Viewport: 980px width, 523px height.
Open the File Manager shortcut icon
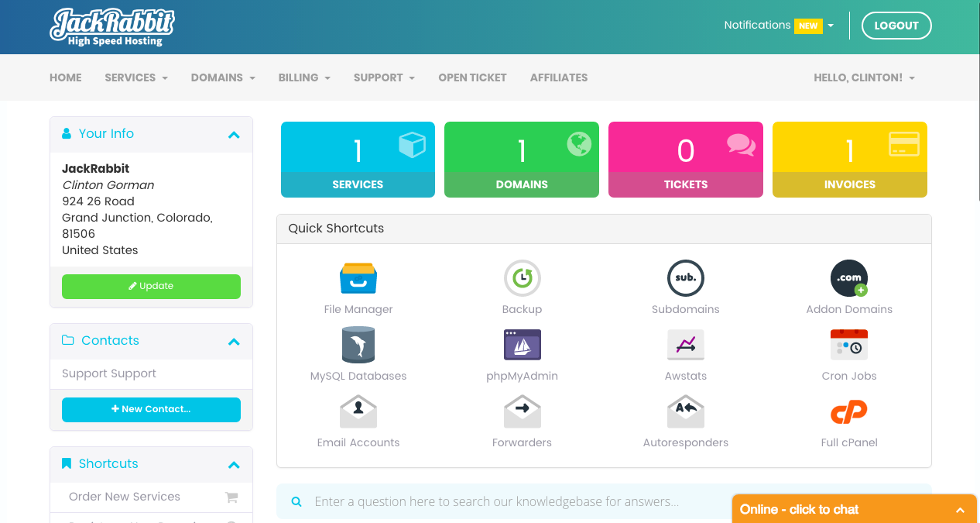pyautogui.click(x=358, y=278)
